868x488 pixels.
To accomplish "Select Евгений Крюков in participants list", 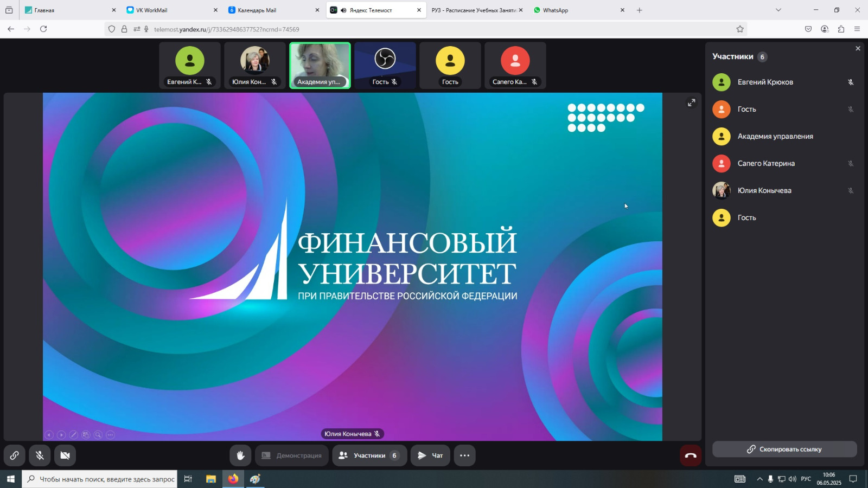I will coord(784,82).
